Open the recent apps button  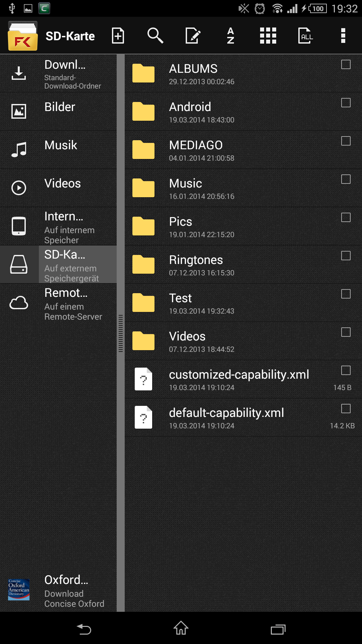[278, 629]
